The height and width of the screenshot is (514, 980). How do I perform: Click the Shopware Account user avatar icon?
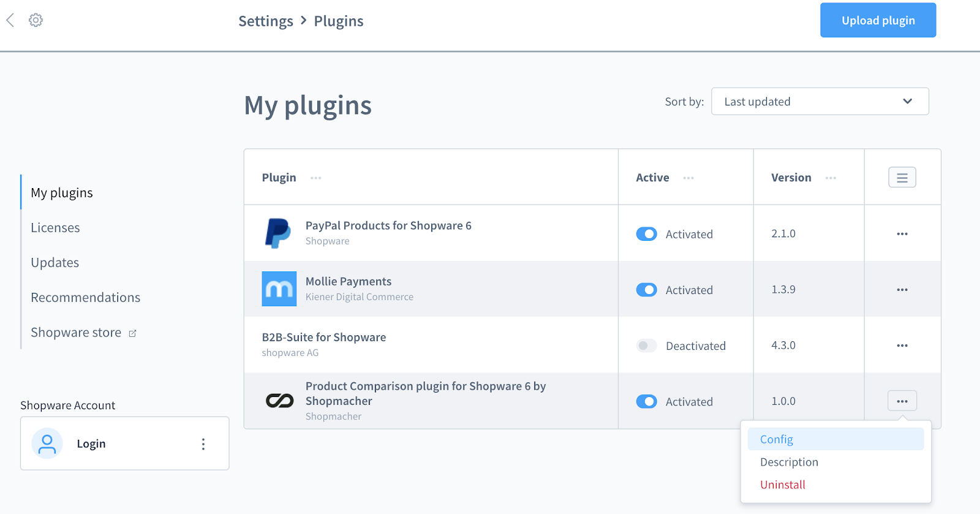coord(47,444)
